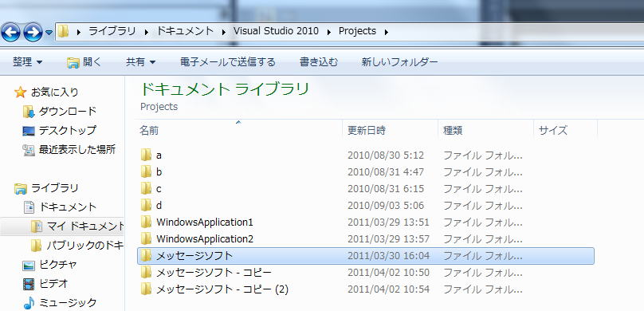Screen dimensions: 644x311
Task: Click the date 2010/08/31 6:15
Action: click(386, 189)
